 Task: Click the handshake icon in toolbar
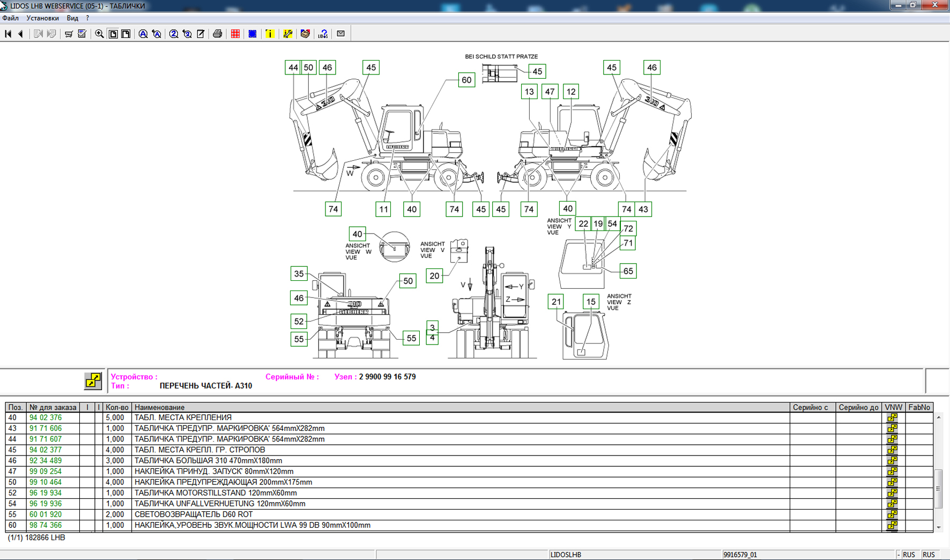(x=305, y=34)
